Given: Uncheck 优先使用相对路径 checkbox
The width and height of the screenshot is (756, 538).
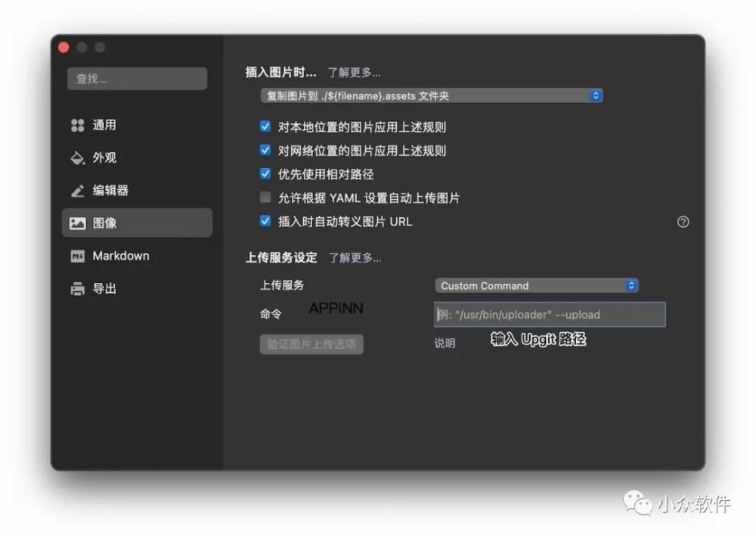Looking at the screenshot, I should pyautogui.click(x=265, y=174).
